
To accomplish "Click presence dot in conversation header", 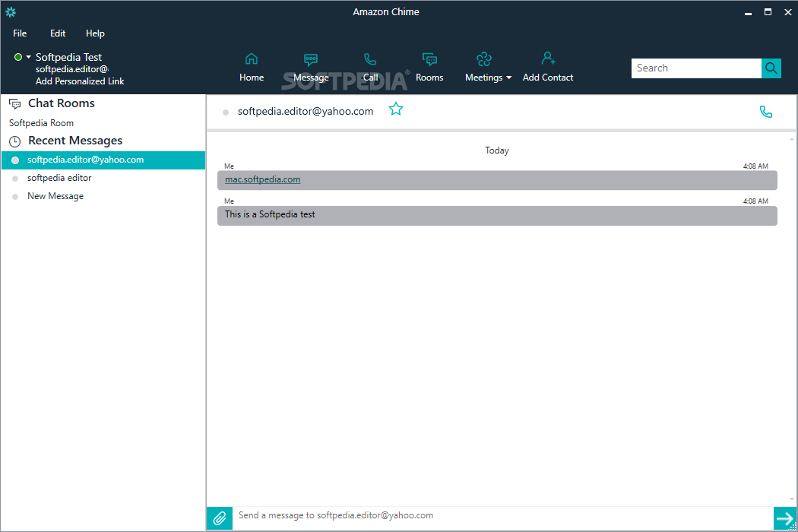I will 226,112.
